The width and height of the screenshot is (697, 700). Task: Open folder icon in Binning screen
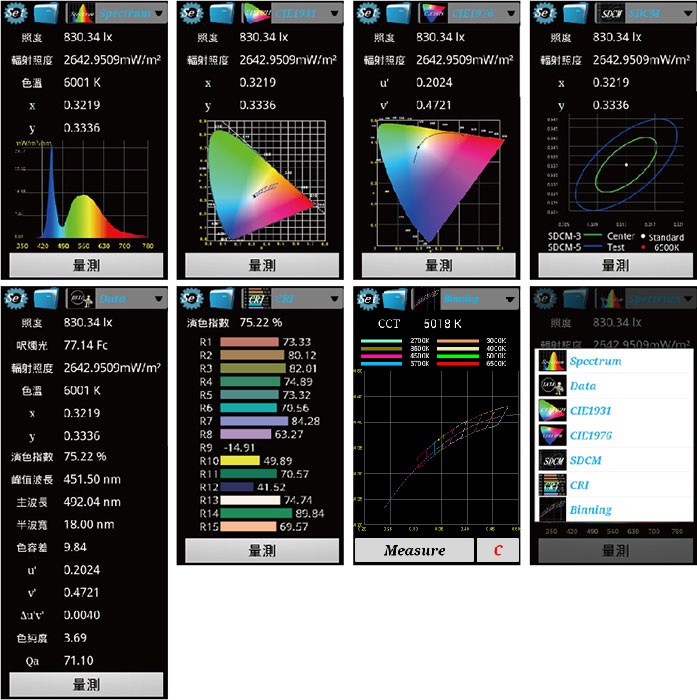[x=394, y=298]
